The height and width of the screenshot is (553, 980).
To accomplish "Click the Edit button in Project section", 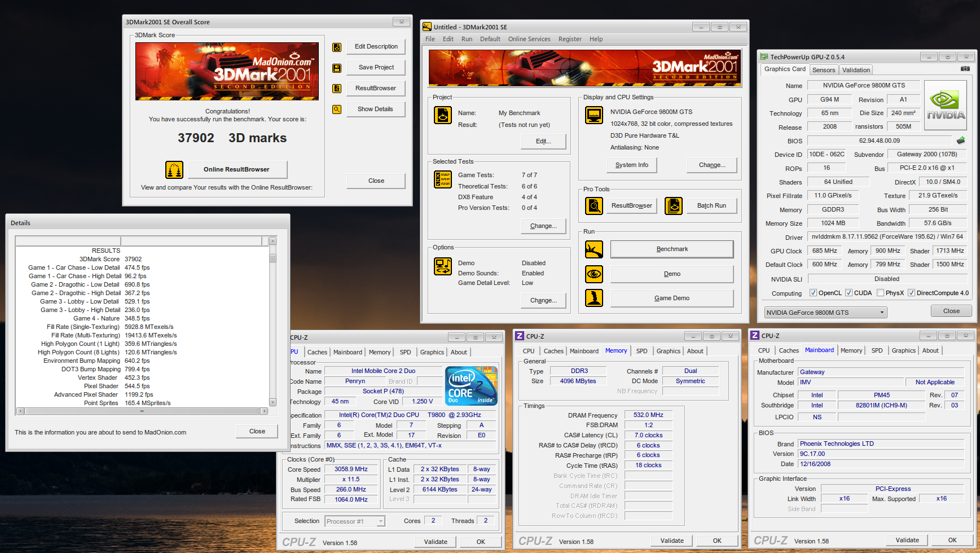I will pyautogui.click(x=543, y=141).
